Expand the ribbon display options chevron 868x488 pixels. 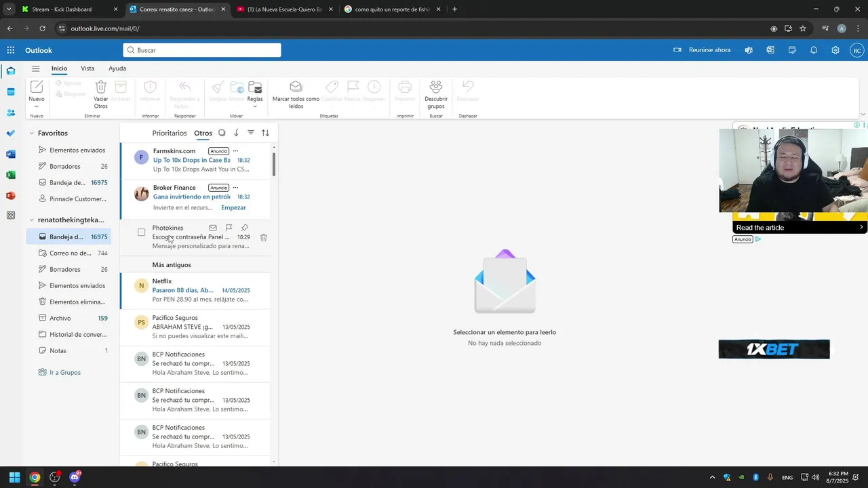pos(862,114)
